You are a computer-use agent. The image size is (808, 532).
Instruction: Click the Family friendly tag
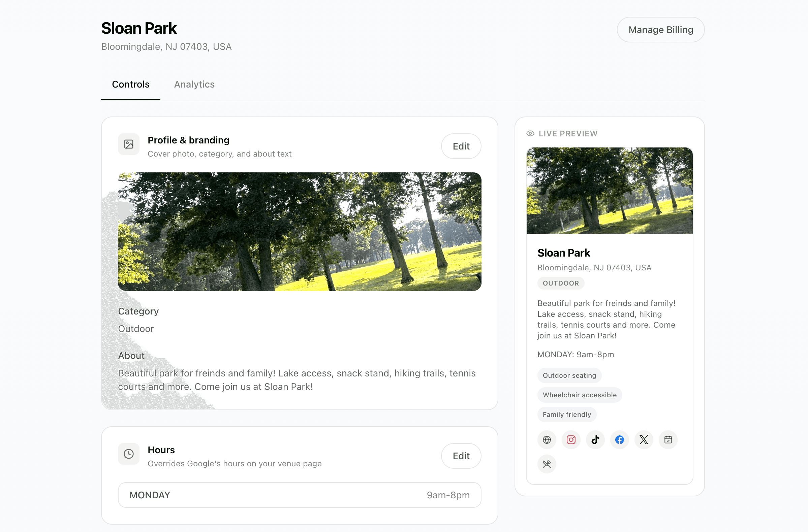click(567, 414)
